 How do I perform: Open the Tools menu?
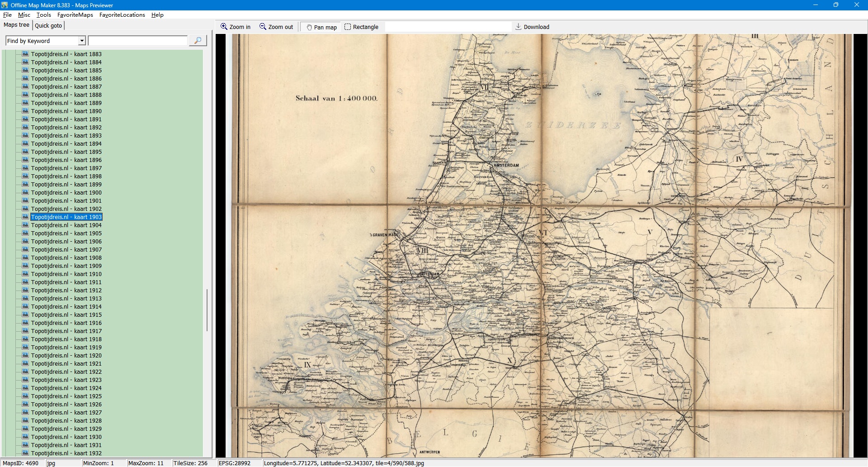tap(43, 15)
